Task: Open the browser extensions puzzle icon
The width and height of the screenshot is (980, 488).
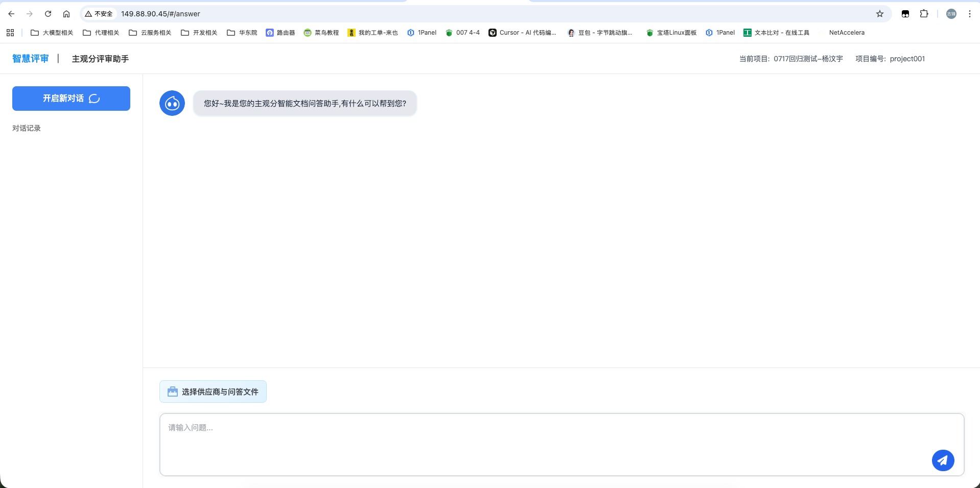Action: click(x=924, y=14)
